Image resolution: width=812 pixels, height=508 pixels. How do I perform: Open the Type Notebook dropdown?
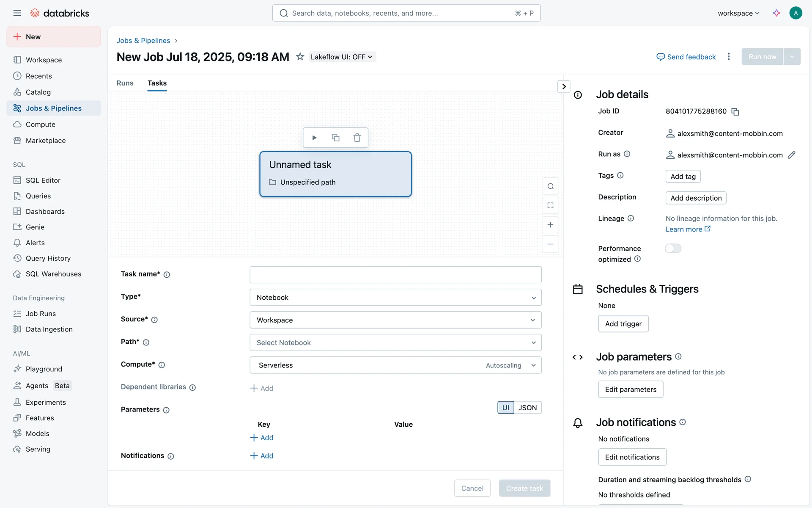pyautogui.click(x=395, y=298)
